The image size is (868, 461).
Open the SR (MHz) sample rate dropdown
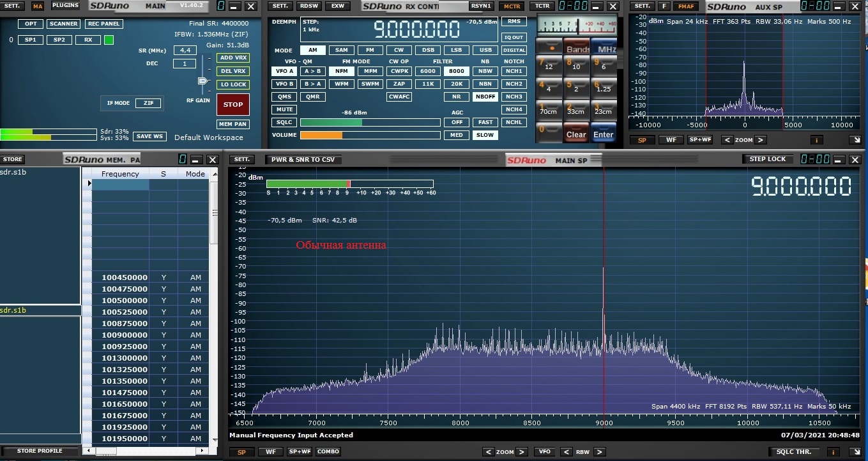pyautogui.click(x=185, y=50)
